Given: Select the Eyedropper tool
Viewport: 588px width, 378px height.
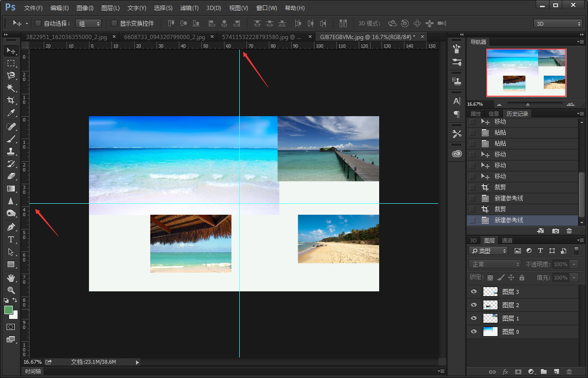Looking at the screenshot, I should point(10,113).
